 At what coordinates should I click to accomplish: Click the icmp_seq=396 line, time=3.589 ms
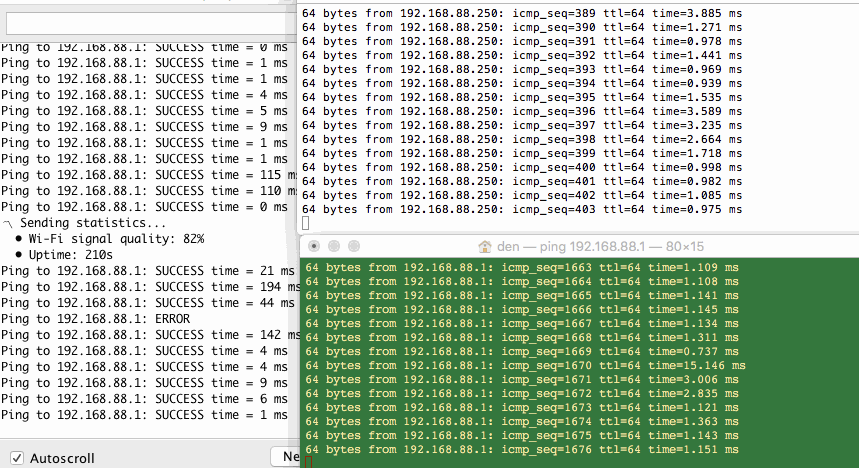(x=522, y=111)
